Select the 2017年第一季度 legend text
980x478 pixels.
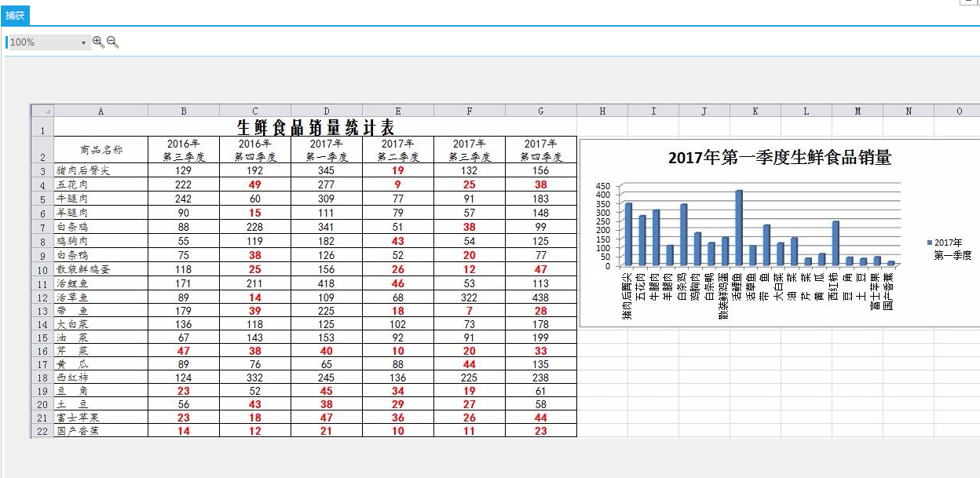(953, 249)
